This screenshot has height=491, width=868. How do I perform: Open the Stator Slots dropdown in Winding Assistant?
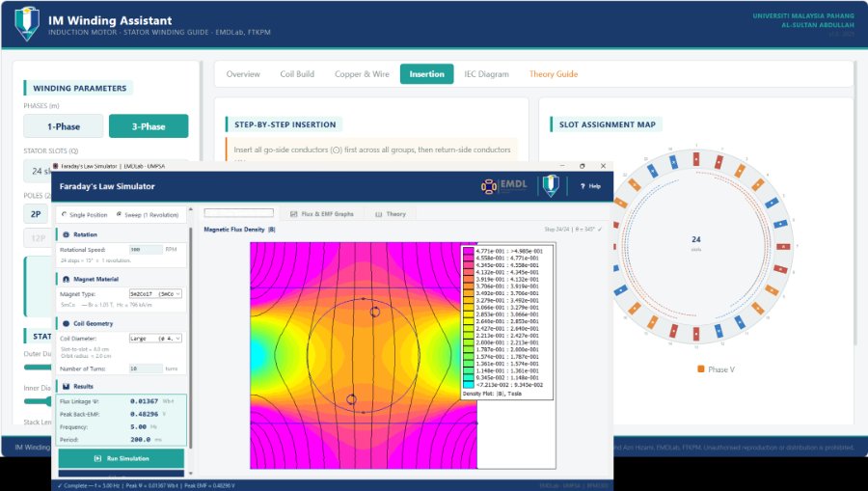point(38,171)
